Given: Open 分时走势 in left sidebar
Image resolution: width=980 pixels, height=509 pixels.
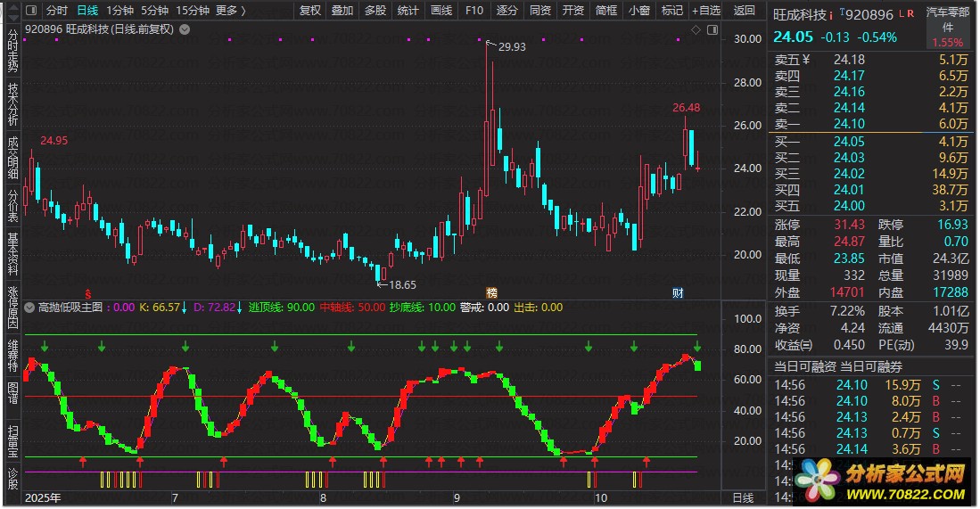Looking at the screenshot, I should point(12,51).
